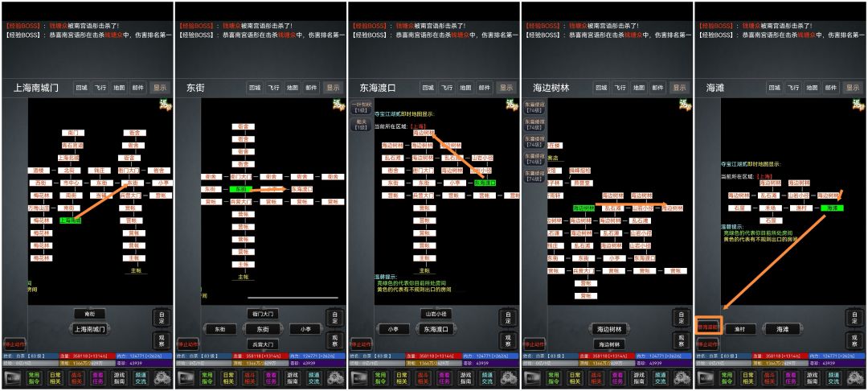Toggle the 显示 button in 上海南城门 header

159,88
